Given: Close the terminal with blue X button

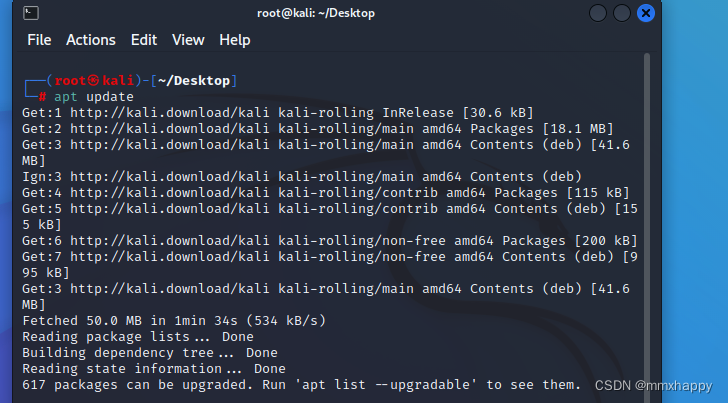Looking at the screenshot, I should tap(646, 13).
